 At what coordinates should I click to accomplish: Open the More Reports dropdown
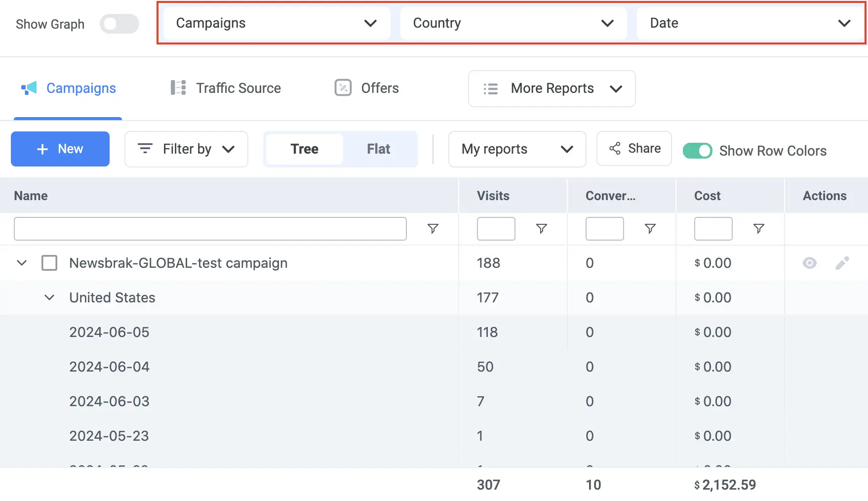[x=552, y=88]
